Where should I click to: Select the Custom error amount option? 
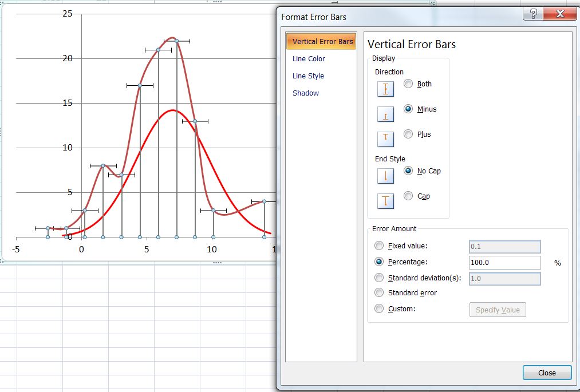378,308
